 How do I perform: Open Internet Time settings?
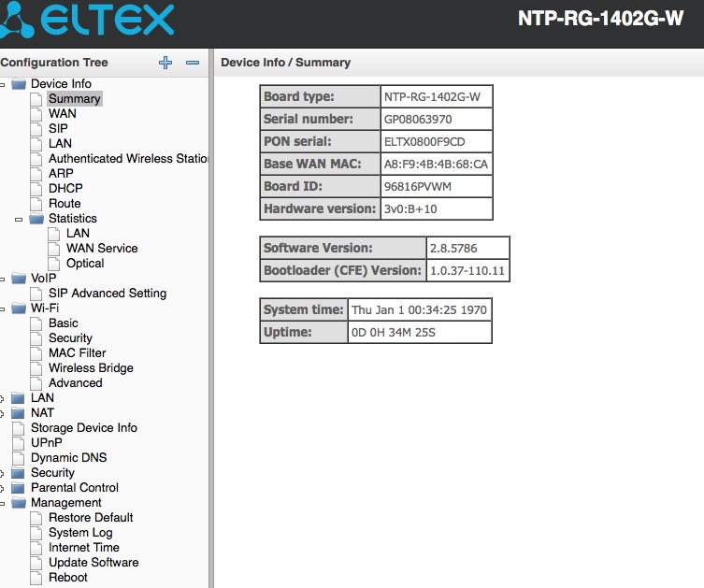(84, 548)
